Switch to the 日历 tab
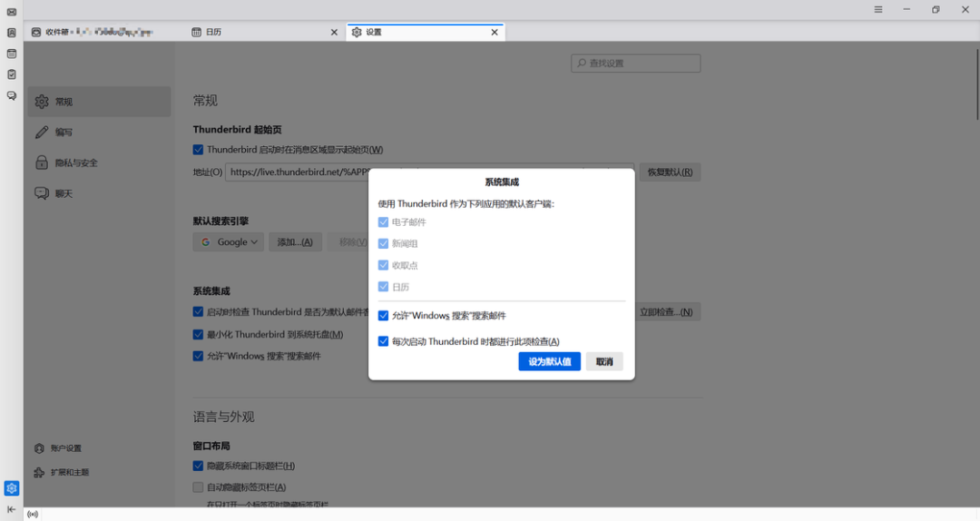This screenshot has width=980, height=521. 264,32
